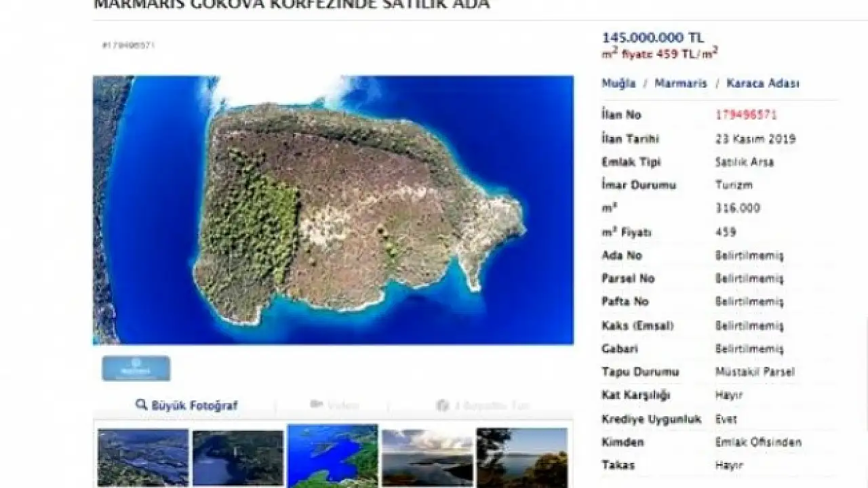Screen dimensions: 868x488
Task: Open the Muğla breadcrumb link
Action: tap(618, 83)
